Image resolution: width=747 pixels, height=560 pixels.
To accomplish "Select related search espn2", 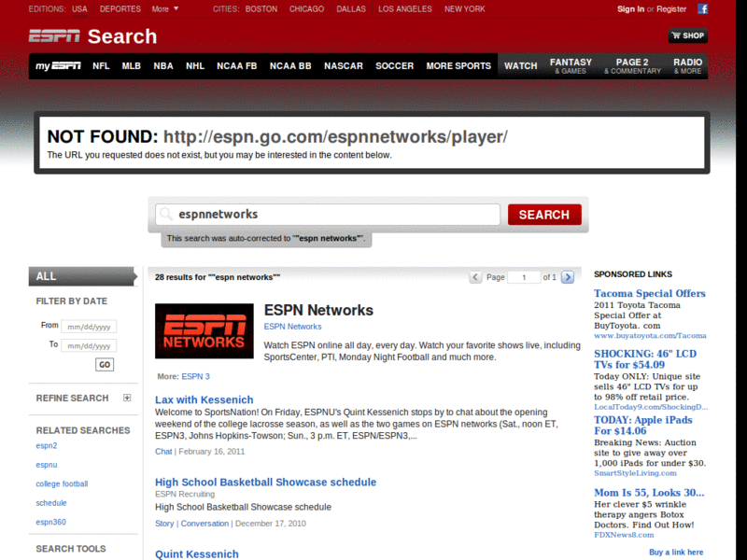I will pos(46,446).
